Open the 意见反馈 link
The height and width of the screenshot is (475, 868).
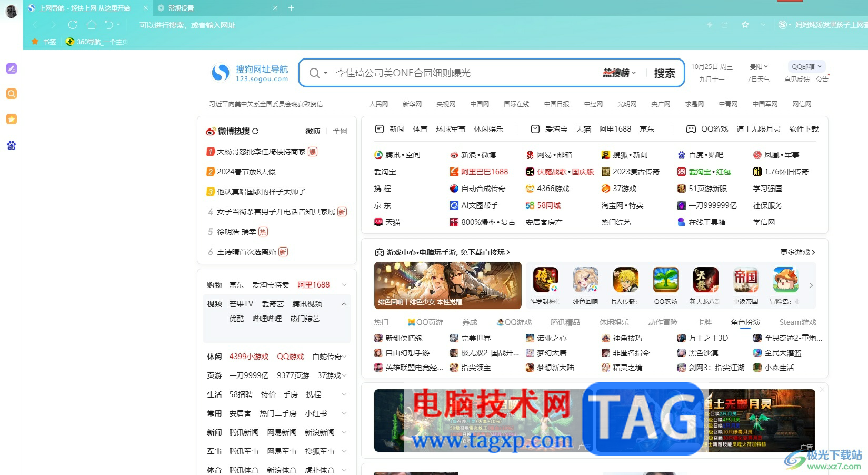[x=797, y=79]
